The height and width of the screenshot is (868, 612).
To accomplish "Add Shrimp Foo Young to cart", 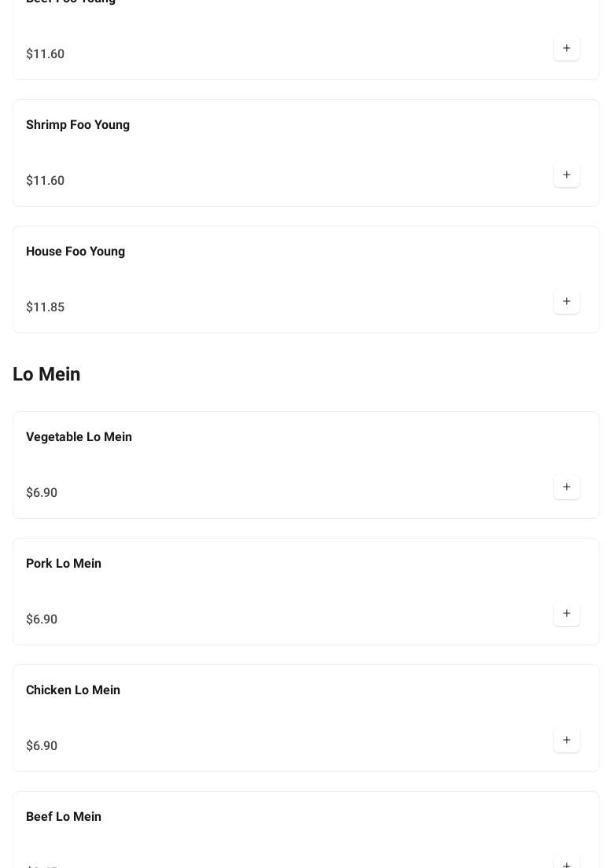I will 566,175.
